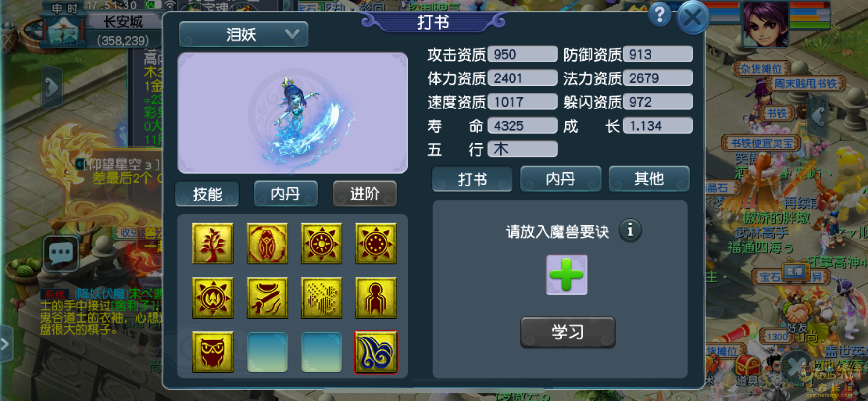The width and height of the screenshot is (868, 401).
Task: Select the blue wave skill icon
Action: coord(376,352)
